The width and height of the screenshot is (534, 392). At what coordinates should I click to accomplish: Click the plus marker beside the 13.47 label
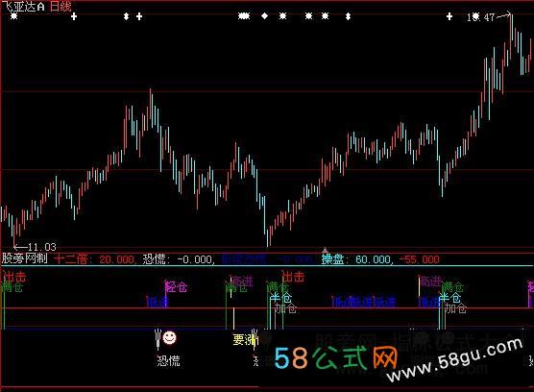click(x=449, y=16)
